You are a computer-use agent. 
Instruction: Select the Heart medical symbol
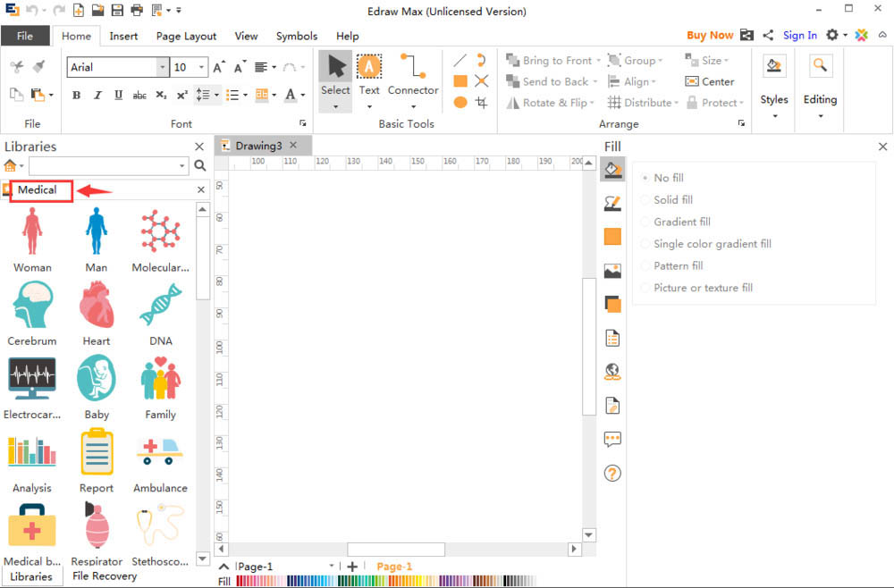click(96, 307)
